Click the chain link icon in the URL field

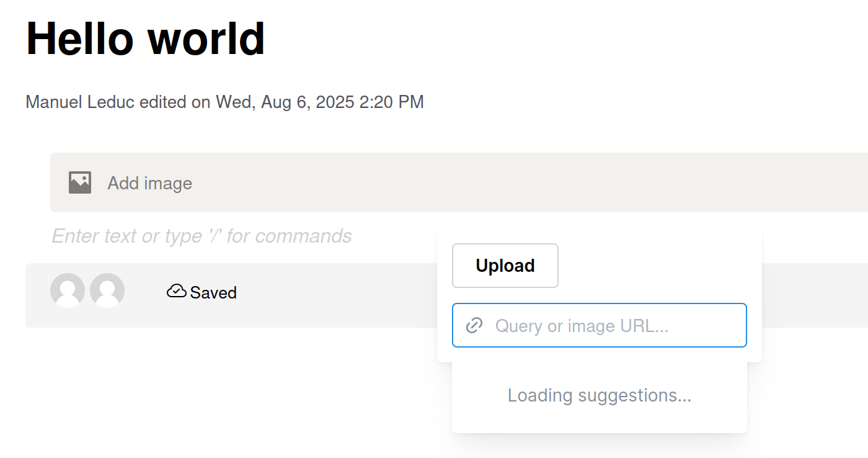coord(474,325)
